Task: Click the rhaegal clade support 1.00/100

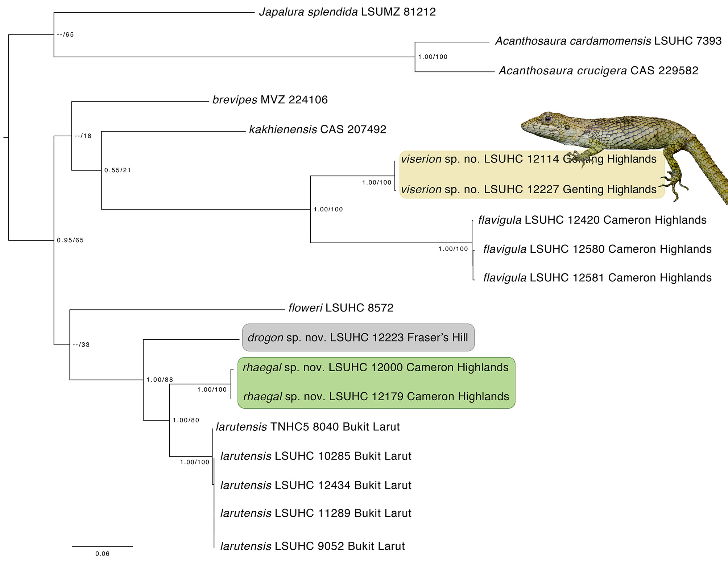Action: tap(212, 390)
